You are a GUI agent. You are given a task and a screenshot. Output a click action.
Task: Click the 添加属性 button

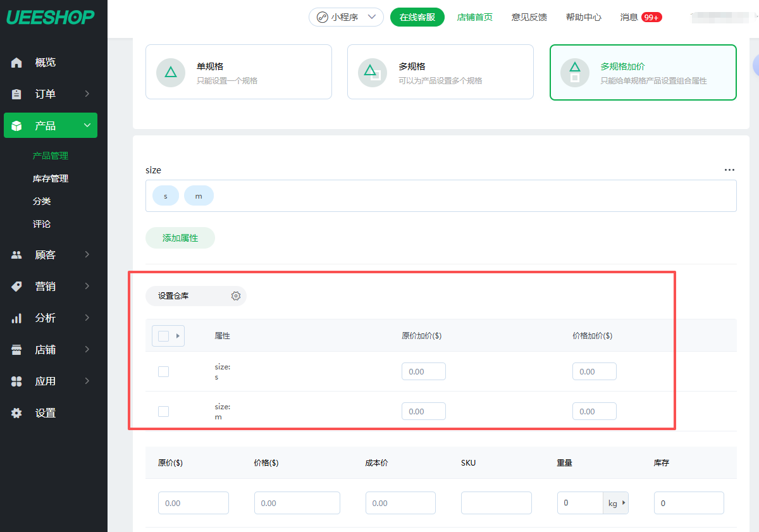(180, 238)
